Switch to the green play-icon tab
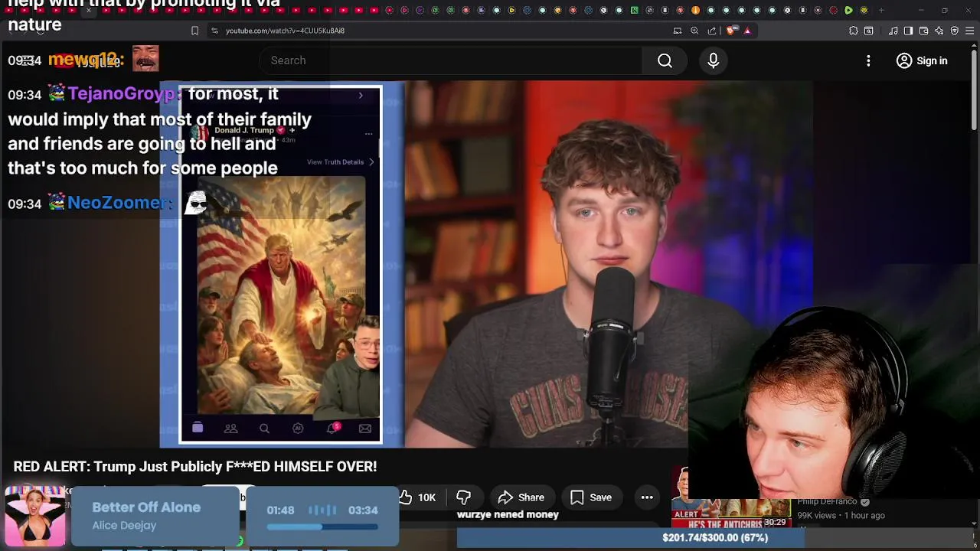 click(x=848, y=11)
